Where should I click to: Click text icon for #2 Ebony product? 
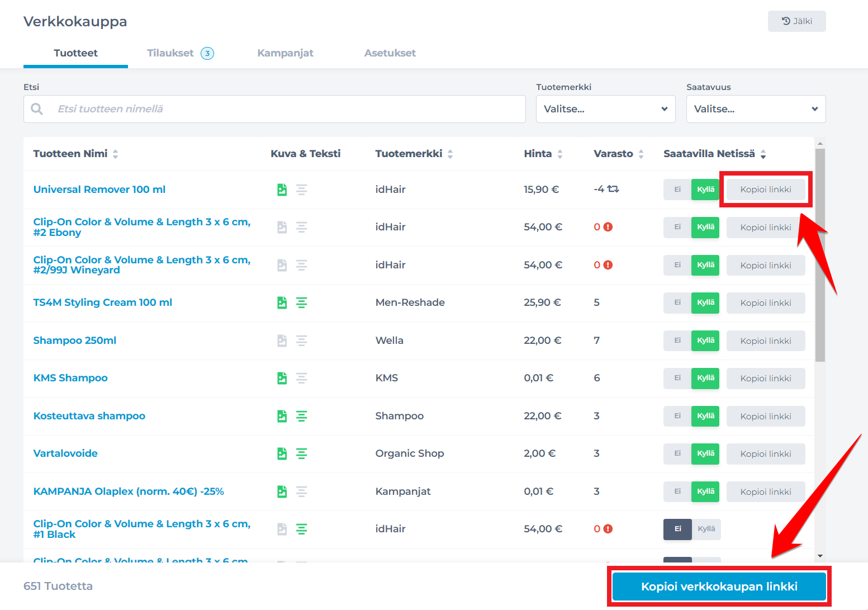click(x=301, y=227)
